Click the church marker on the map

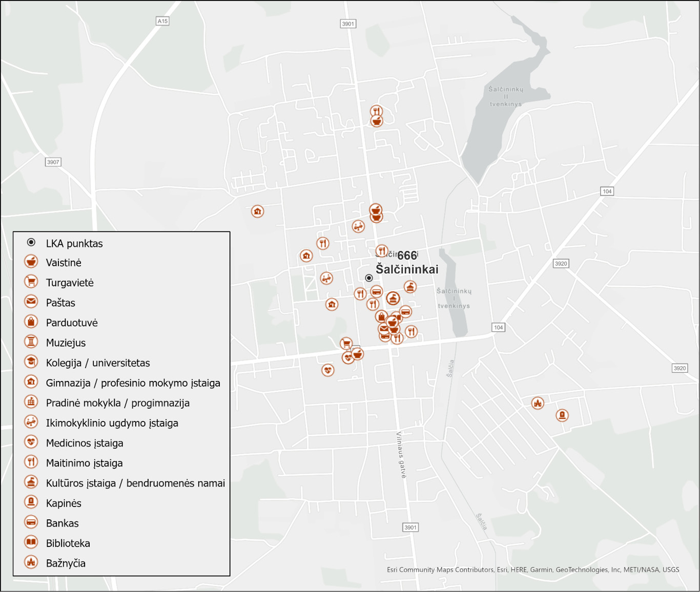click(x=537, y=403)
